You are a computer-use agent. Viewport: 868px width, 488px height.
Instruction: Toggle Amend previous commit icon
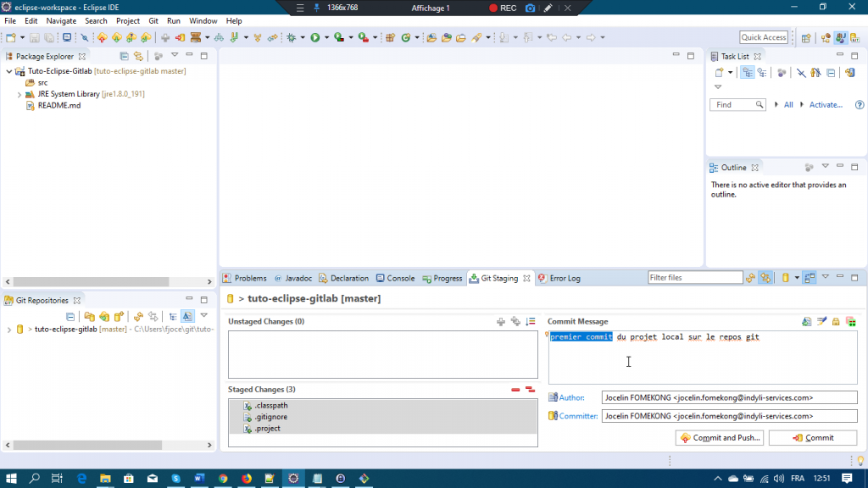(807, 321)
